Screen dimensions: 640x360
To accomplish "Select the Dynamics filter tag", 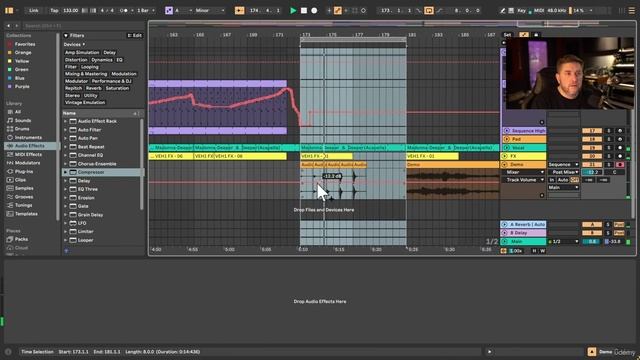I will [x=102, y=60].
